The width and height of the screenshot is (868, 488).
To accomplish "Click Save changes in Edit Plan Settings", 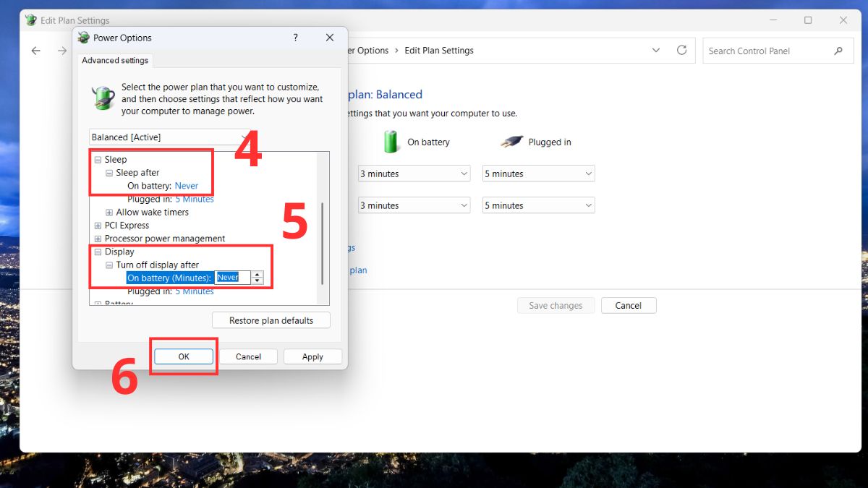I will 556,305.
